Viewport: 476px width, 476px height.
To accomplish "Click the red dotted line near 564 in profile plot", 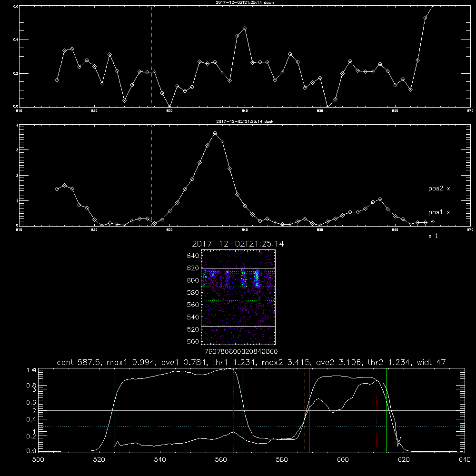I will pos(233,410).
